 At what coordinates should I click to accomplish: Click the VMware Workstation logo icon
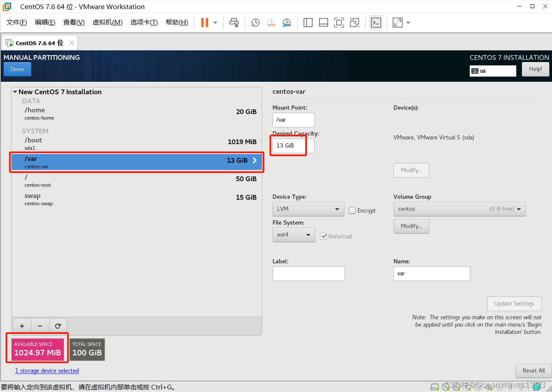(7, 6)
